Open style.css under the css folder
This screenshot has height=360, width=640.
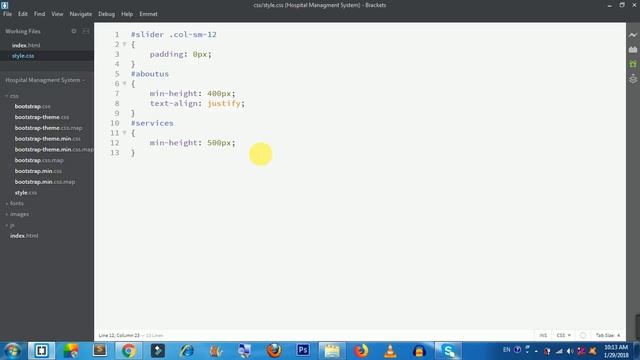coord(26,193)
